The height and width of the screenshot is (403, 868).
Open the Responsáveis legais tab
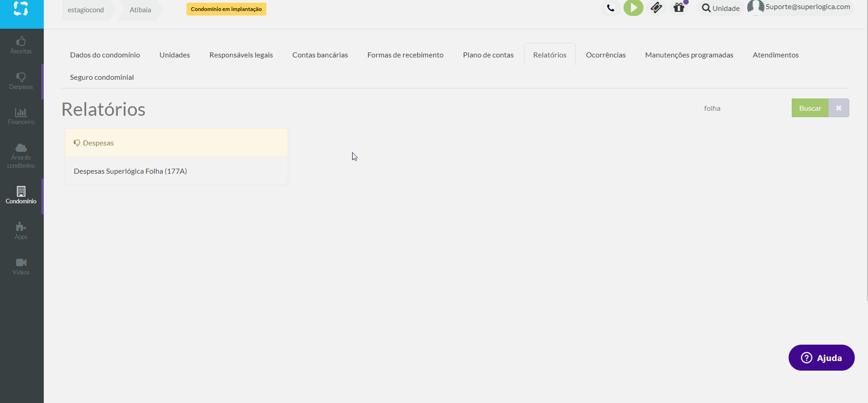point(241,55)
